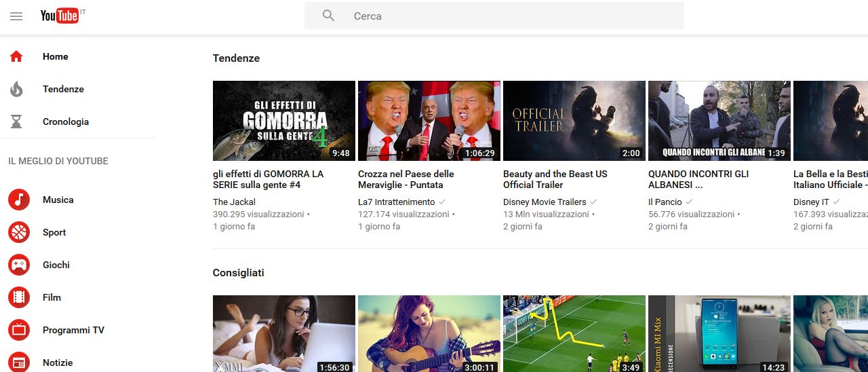Viewport: 868px width, 372px height.
Task: Open the Consigliati section heading
Action: (239, 273)
